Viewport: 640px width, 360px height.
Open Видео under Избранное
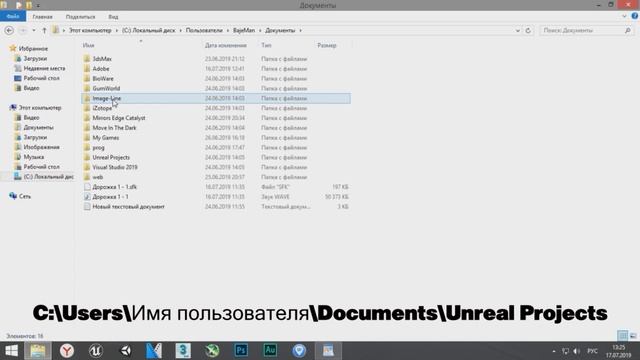click(x=31, y=88)
